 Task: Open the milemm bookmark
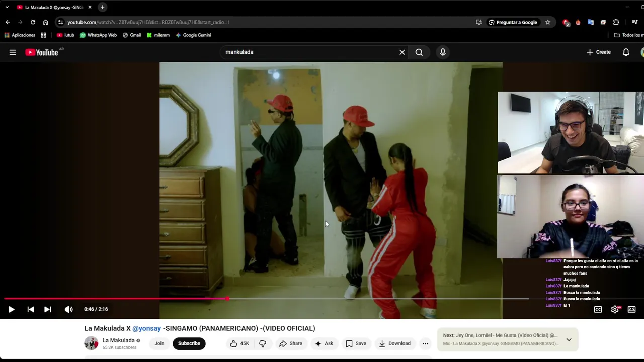pos(158,35)
